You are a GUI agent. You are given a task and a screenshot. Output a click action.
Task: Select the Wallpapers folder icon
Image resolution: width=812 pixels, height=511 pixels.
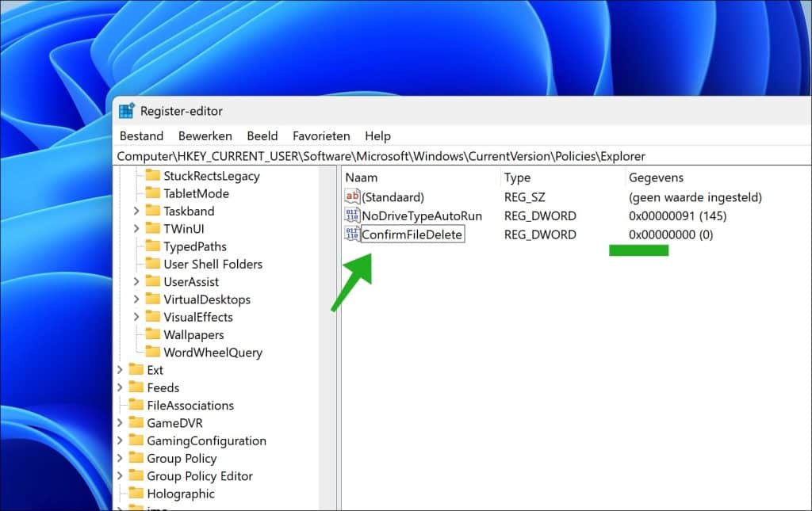[153, 335]
